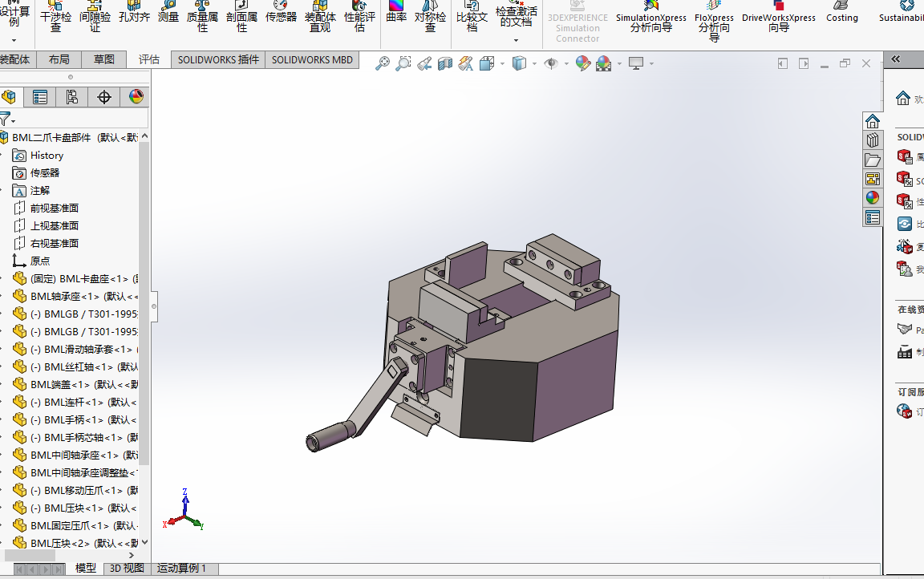Screen dimensions: 924x579
Task: Expand the feature tree filter dropdown
Action: pos(14,121)
